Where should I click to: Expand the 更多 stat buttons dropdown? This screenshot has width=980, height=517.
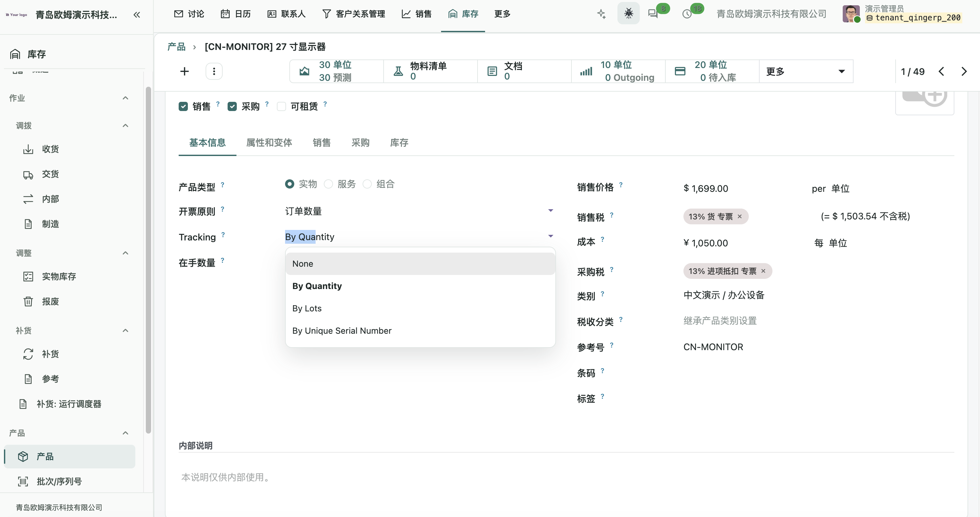point(806,71)
